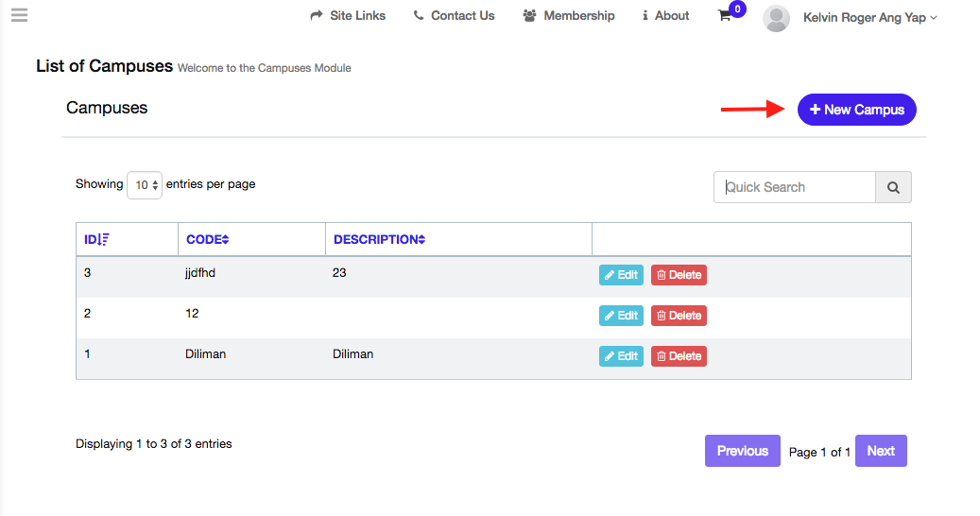Open Site Links in top navigation
The image size is (980, 516).
click(348, 16)
